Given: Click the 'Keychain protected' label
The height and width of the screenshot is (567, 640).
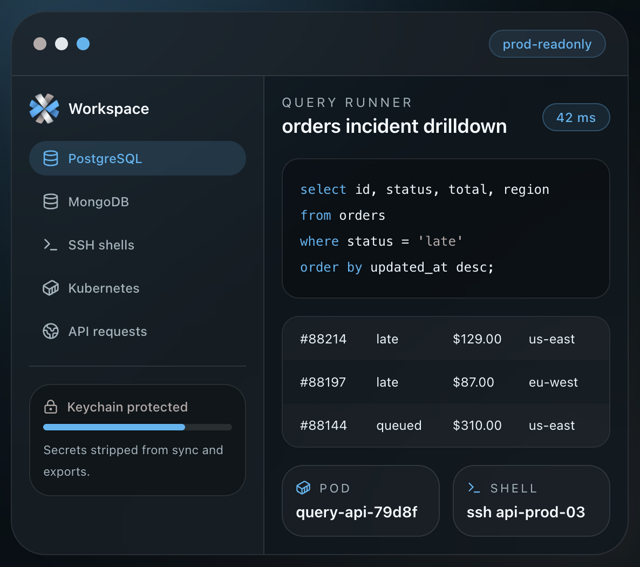Looking at the screenshot, I should click(x=127, y=407).
